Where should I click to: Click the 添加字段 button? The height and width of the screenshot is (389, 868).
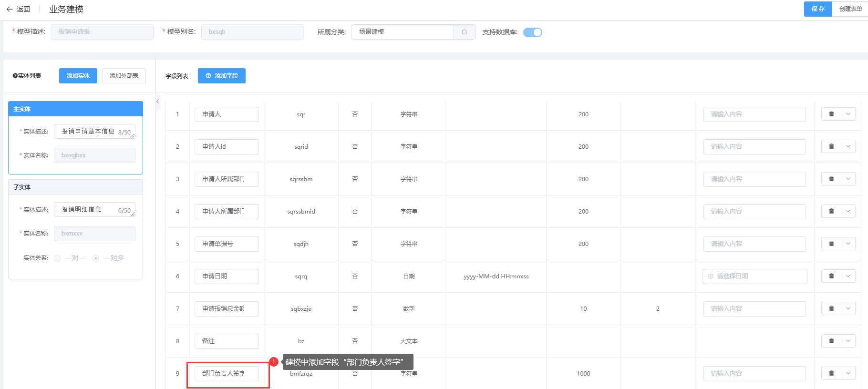coord(222,76)
